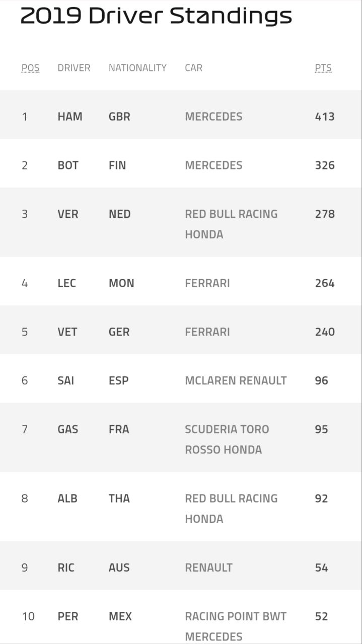Click the CAR column header
This screenshot has width=362, height=644.
194,68
